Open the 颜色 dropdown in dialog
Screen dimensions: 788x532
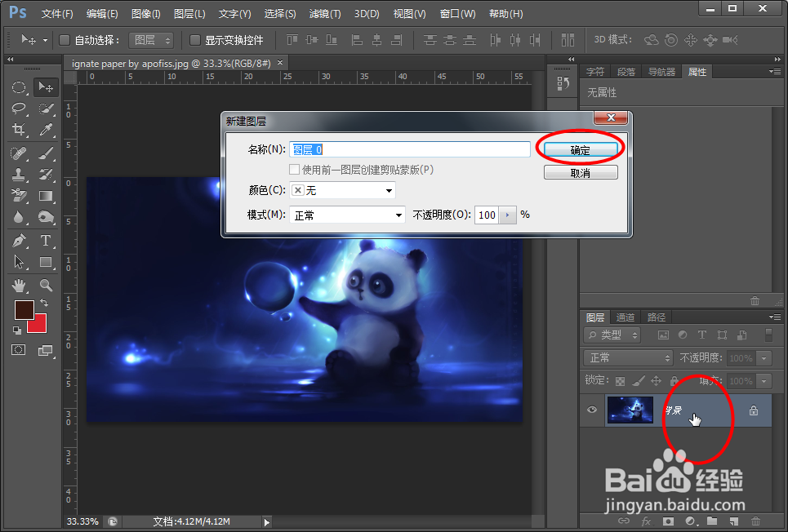(343, 190)
